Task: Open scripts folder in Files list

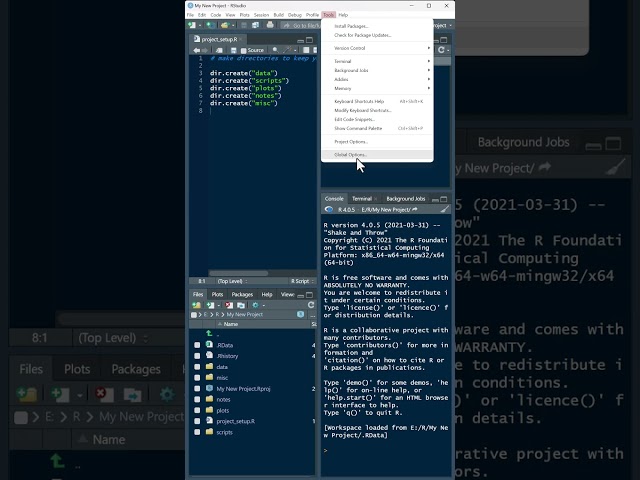Action: tap(224, 432)
